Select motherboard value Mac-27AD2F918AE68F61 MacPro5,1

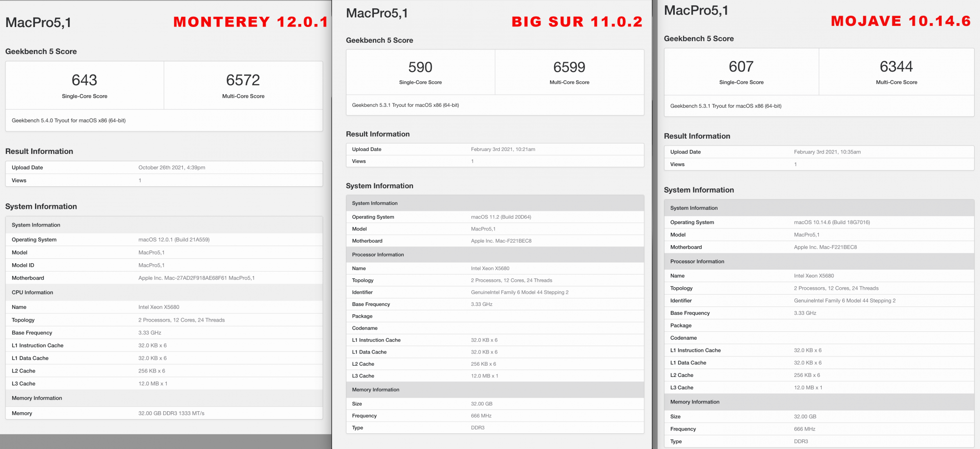[196, 278]
